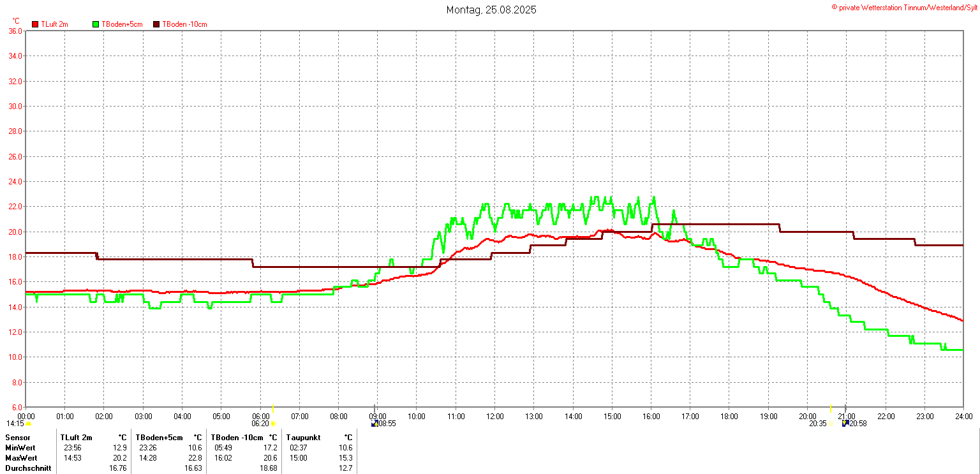Click the dark red TBoden -10cm legend swatch
Screen dimensions: 980x474
(156, 24)
